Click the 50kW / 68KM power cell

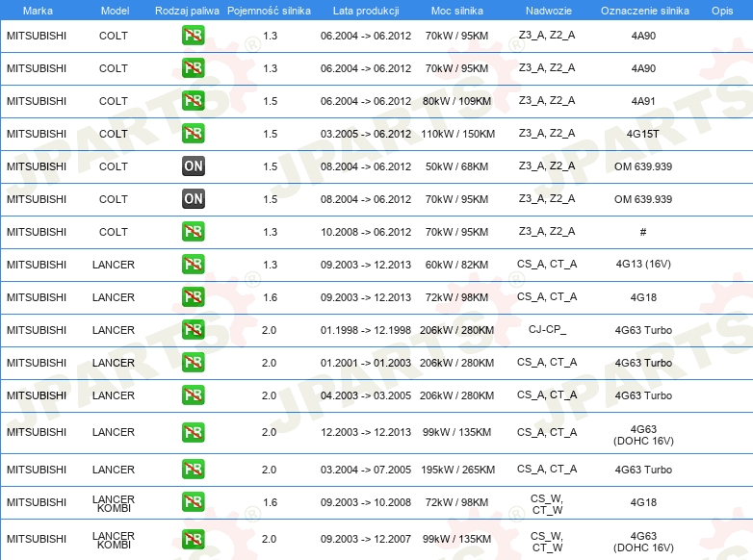point(456,166)
